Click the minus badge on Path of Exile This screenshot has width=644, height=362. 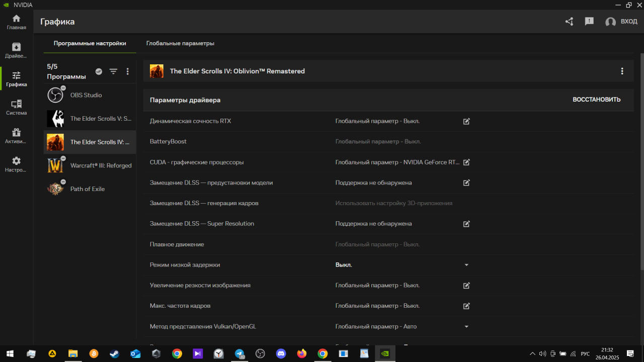click(63, 182)
